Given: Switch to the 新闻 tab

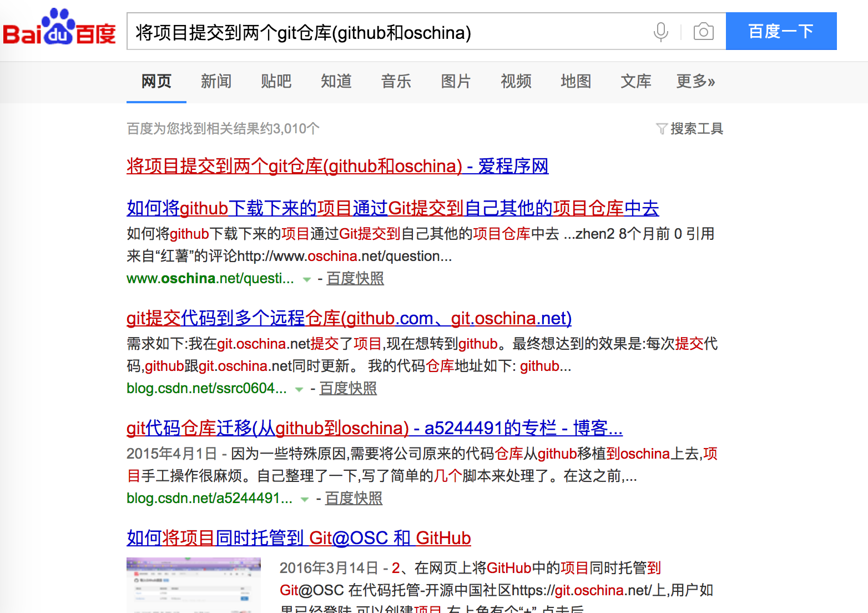Looking at the screenshot, I should (216, 82).
